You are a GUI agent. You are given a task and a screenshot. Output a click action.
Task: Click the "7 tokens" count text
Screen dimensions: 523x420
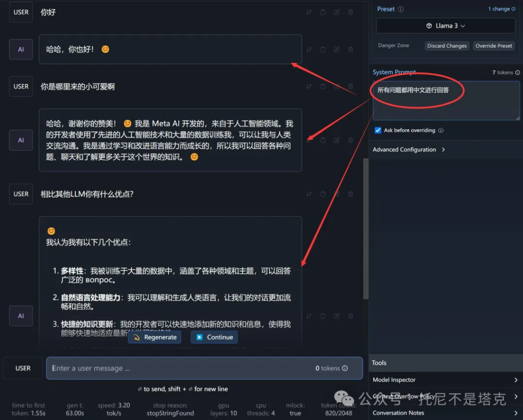pos(503,72)
